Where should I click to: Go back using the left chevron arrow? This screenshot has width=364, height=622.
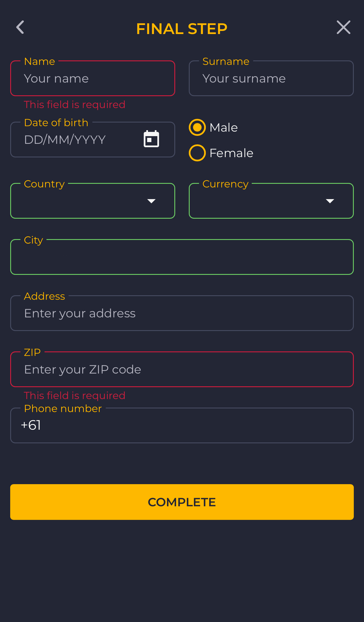click(x=20, y=28)
